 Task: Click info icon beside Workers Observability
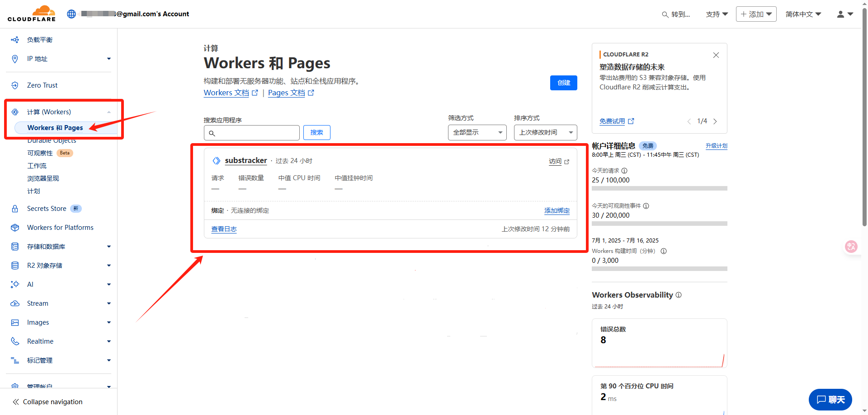point(679,295)
